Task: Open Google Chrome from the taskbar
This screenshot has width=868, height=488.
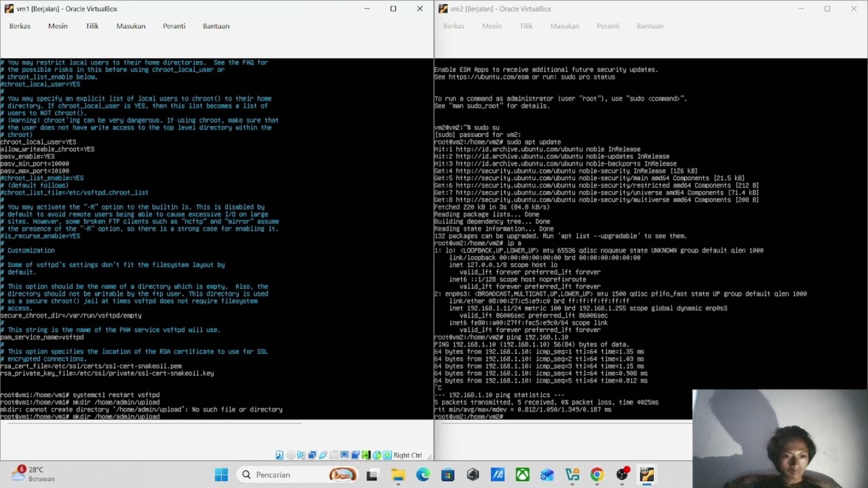Action: (x=597, y=475)
